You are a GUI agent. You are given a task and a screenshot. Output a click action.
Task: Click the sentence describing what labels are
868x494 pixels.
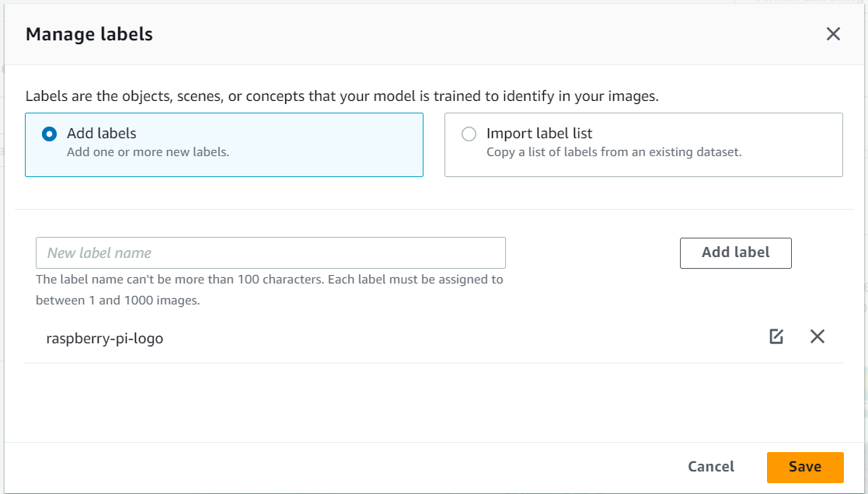[342, 96]
